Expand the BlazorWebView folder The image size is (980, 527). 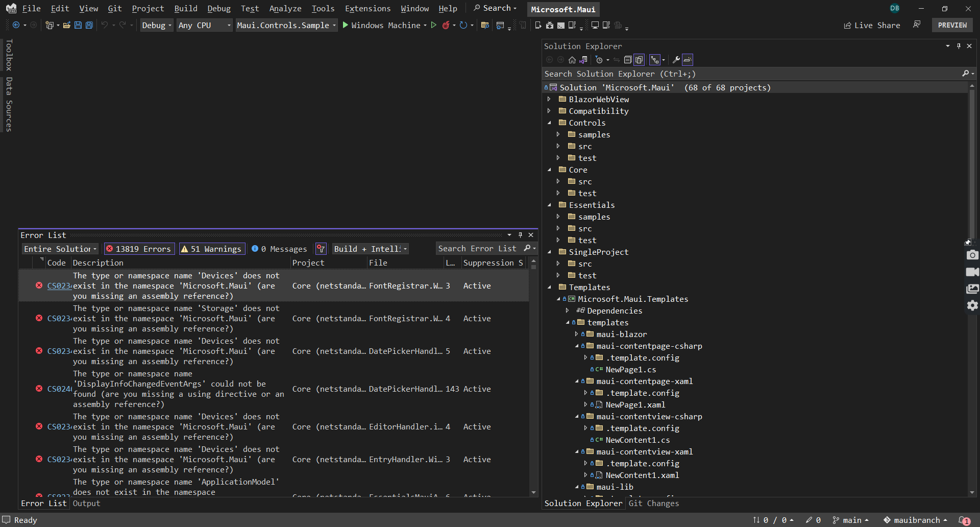[x=549, y=99]
